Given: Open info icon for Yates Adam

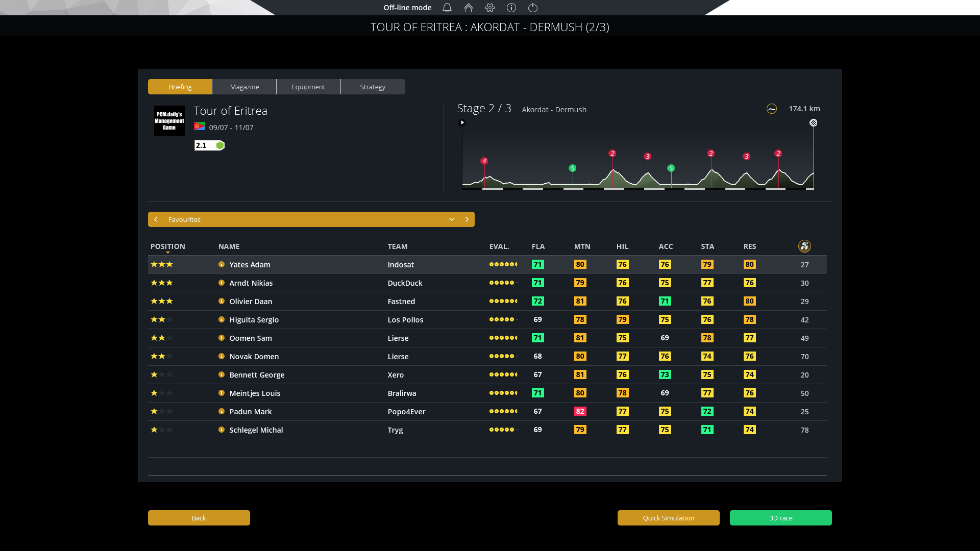Looking at the screenshot, I should [x=222, y=264].
